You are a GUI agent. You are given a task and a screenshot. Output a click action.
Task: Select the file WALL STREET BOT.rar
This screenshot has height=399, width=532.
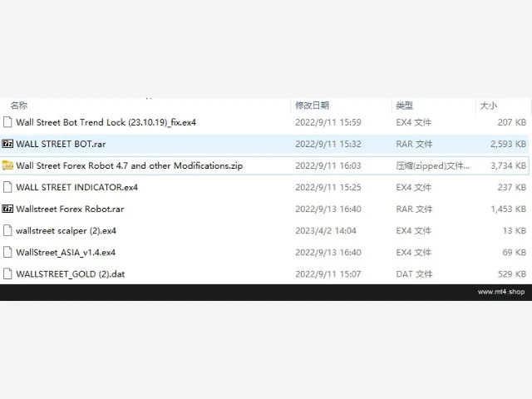[x=61, y=144]
